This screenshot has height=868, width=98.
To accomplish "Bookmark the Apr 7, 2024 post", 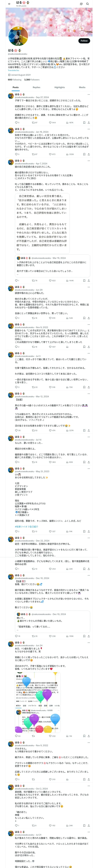I will click(84, 280).
